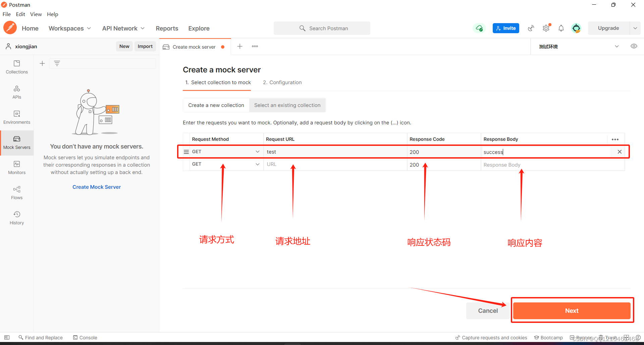Open the tab options three-dot menu

pos(255,46)
